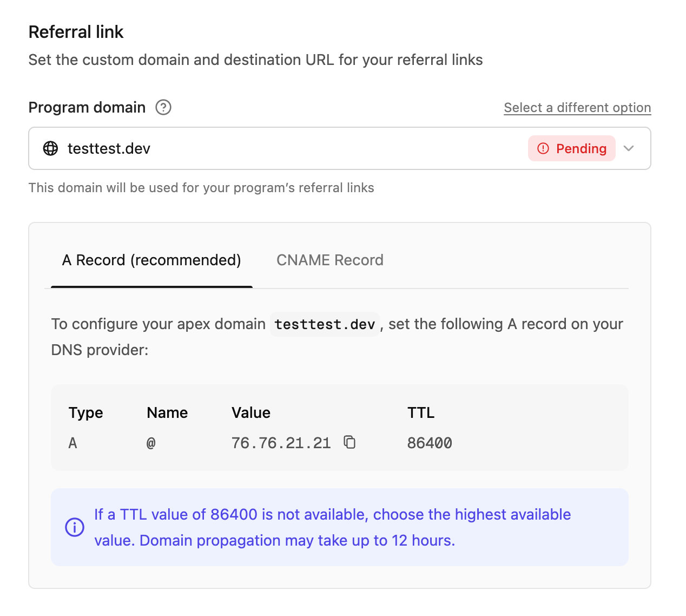Open the dropdown arrow near the Pending badge
This screenshot has height=616, width=686.
pos(629,148)
